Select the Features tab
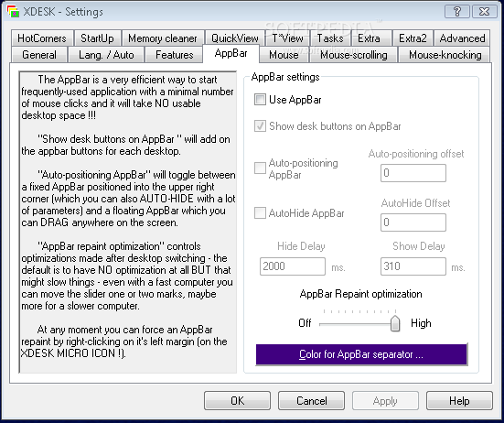 pyautogui.click(x=175, y=55)
